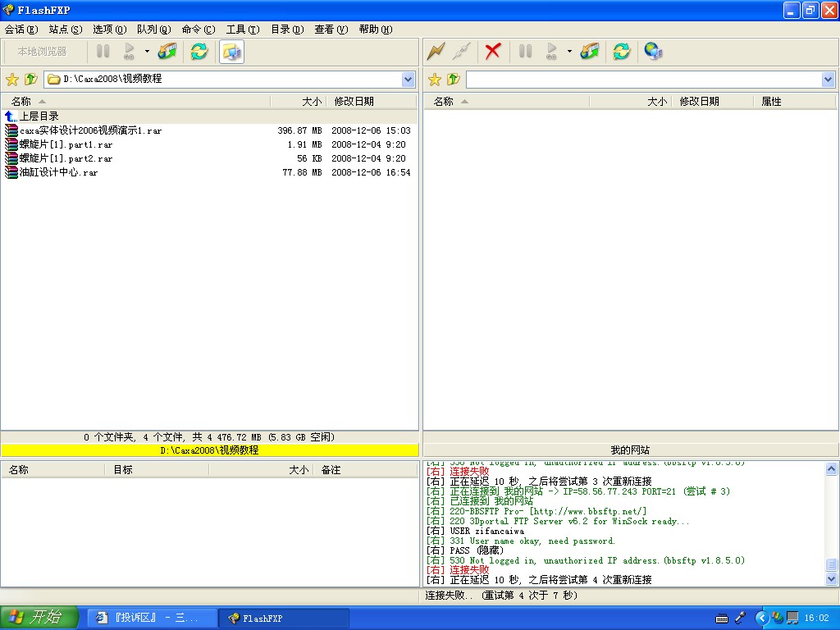Refresh the remote file list
The width and height of the screenshot is (840, 630).
tap(622, 52)
